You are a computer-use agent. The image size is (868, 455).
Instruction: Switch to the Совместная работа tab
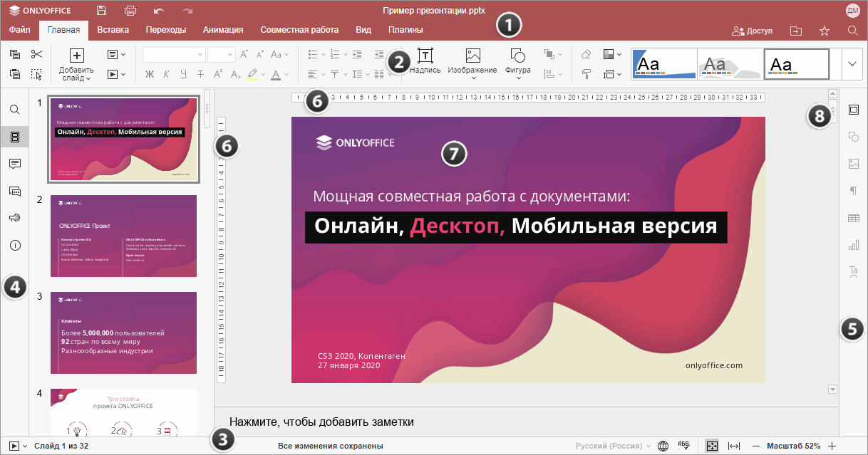coord(299,30)
